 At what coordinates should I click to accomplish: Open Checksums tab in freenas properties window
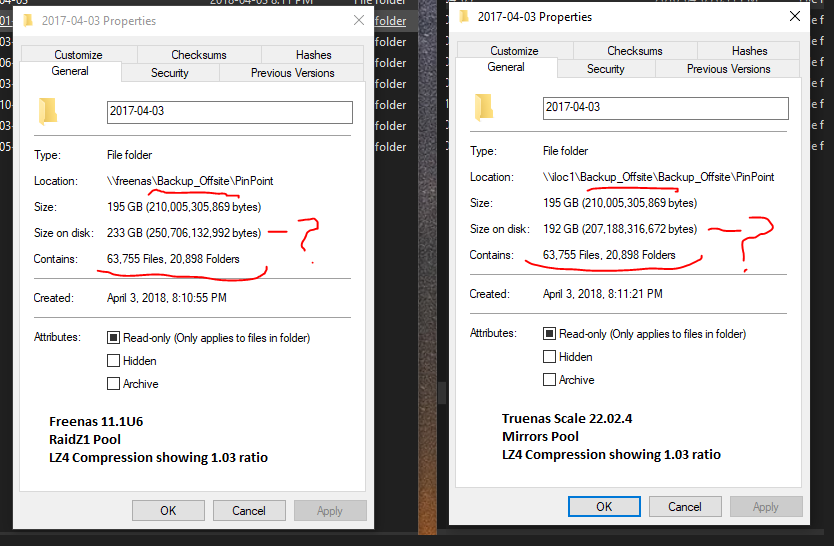tap(199, 55)
